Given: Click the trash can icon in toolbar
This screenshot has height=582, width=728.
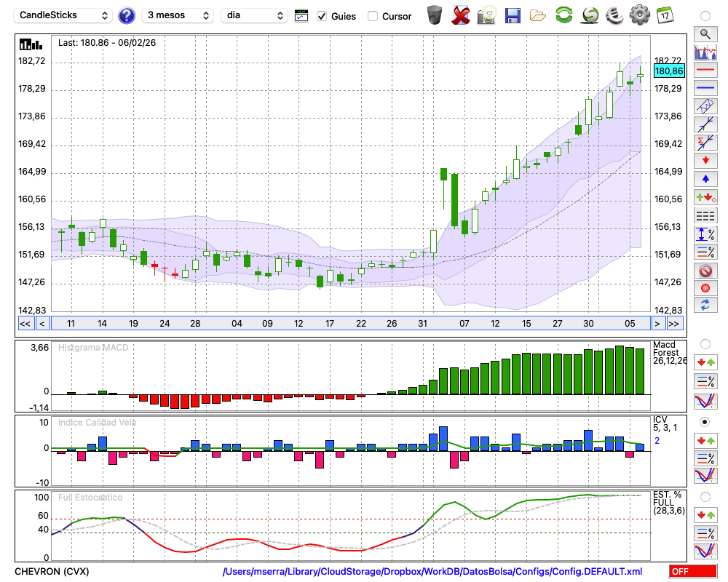Looking at the screenshot, I should pyautogui.click(x=435, y=15).
